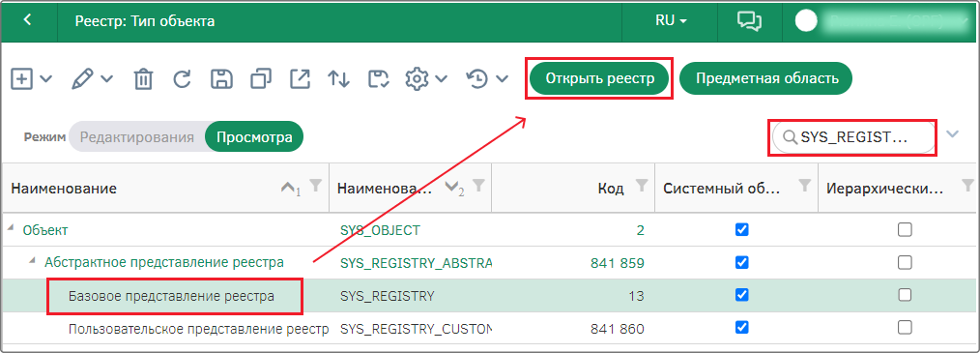The width and height of the screenshot is (980, 353).
Task: Click the gear settings icon
Action: click(417, 79)
